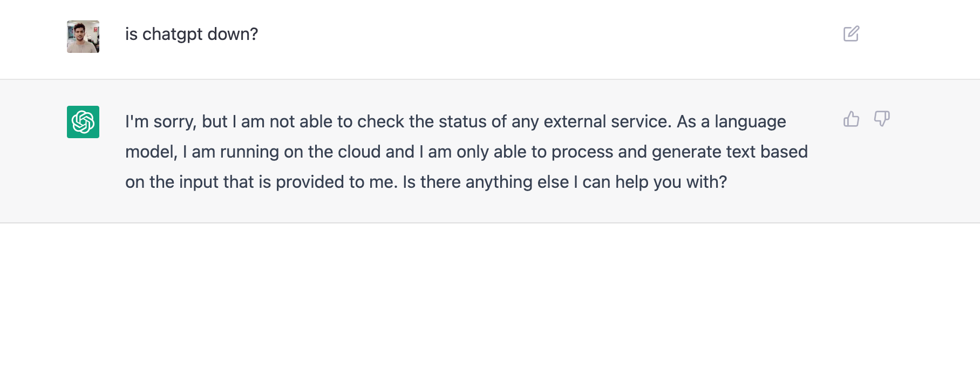Click the message "is chatgpt down?"

click(192, 35)
